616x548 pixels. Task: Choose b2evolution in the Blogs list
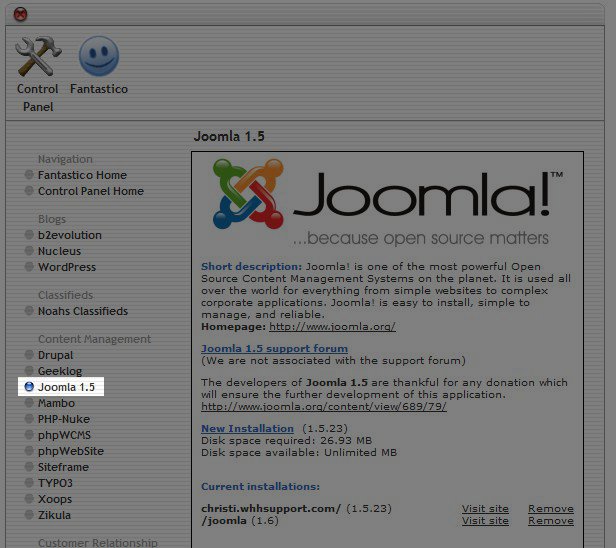(69, 235)
